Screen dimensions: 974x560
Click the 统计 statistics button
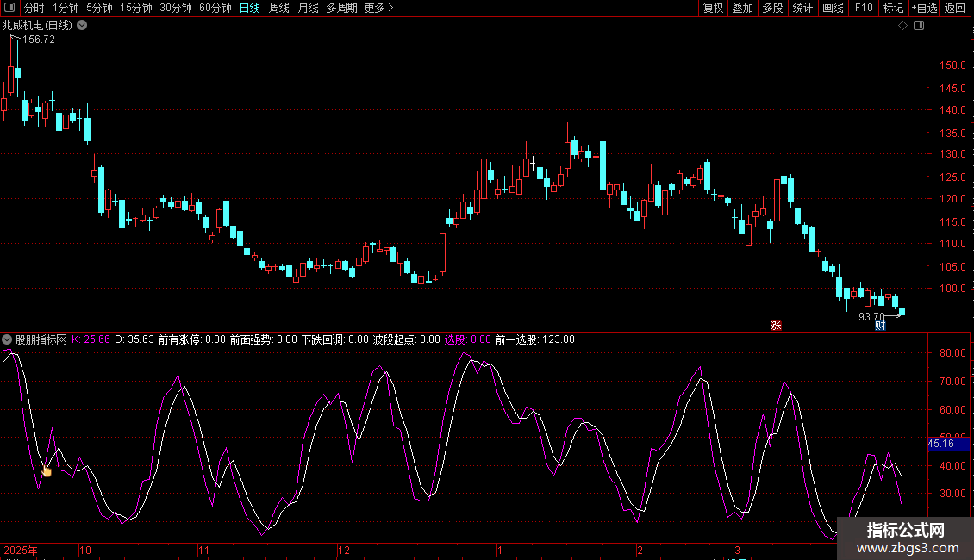point(802,9)
